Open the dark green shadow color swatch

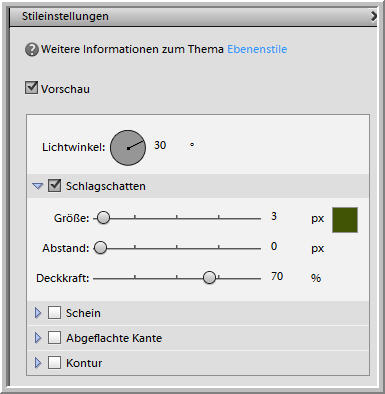coord(345,220)
